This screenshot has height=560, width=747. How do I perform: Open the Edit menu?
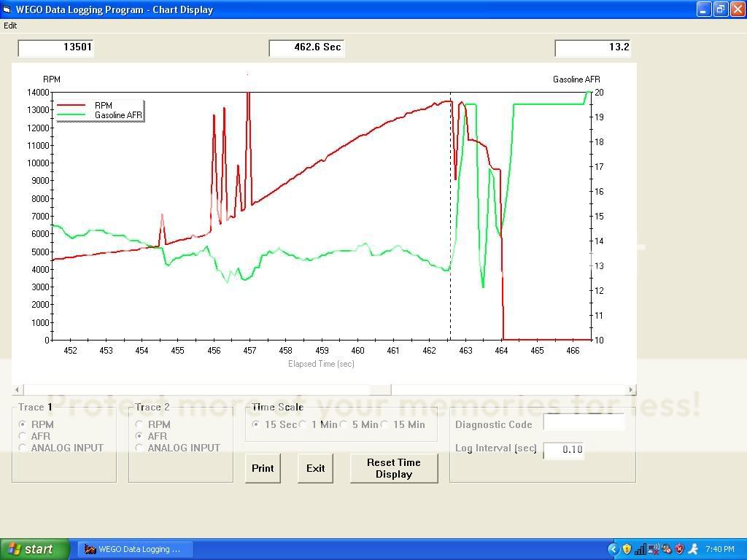point(10,26)
